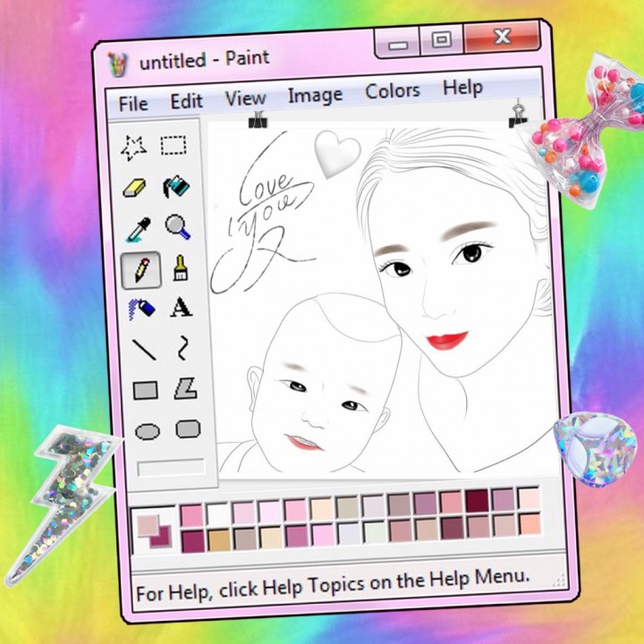Activate the Magnifier tool

point(178,226)
